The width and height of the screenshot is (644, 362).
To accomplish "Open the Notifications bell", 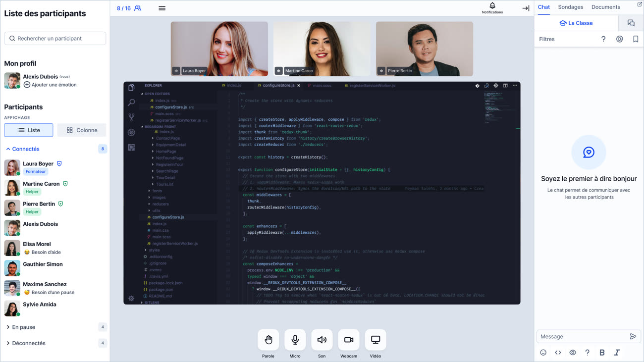I will 492,6.
